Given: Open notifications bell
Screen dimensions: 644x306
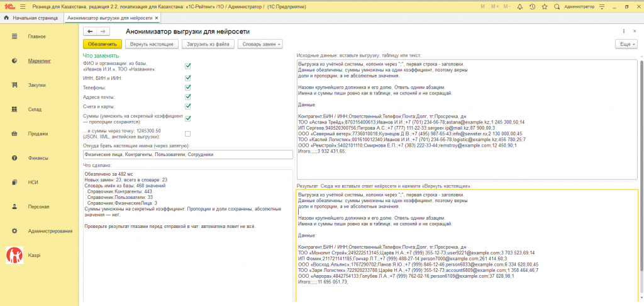Looking at the screenshot, I should click(520, 6).
